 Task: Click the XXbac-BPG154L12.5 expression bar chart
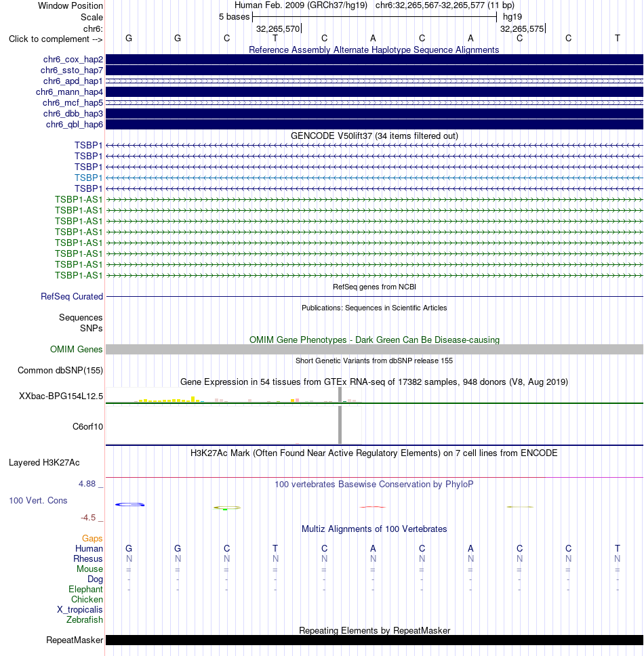233,396
